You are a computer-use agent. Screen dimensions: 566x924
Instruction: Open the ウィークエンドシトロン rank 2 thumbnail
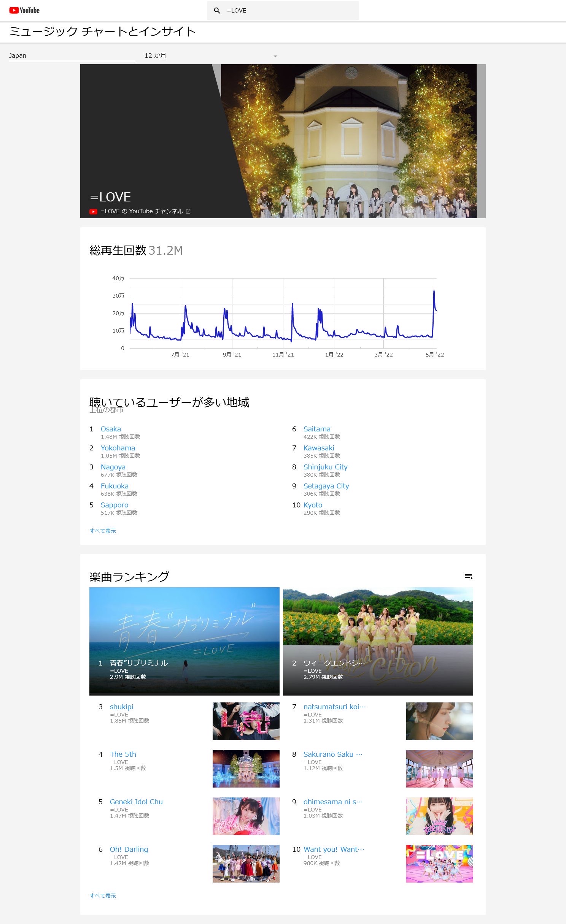378,641
